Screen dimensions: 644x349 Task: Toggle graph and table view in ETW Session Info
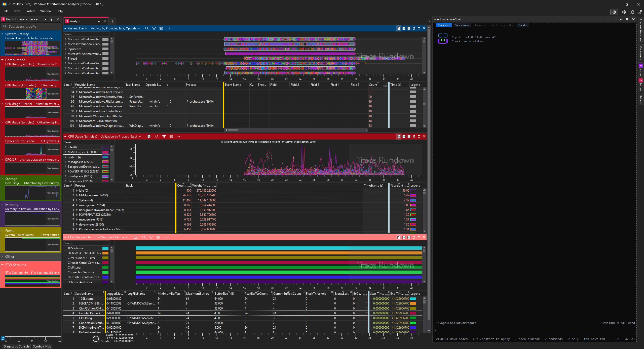click(x=399, y=237)
